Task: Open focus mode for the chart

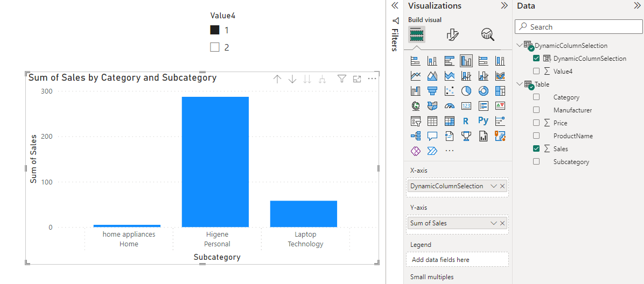Action: (x=357, y=79)
